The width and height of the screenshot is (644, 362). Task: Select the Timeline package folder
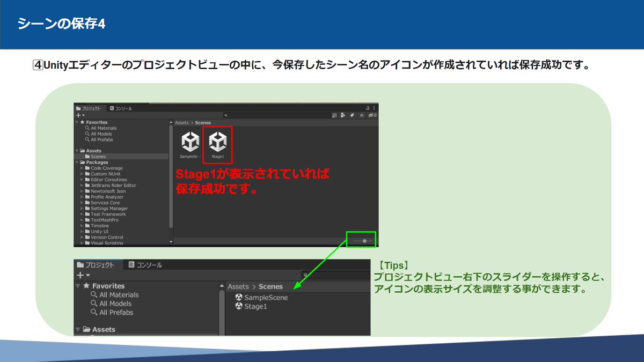97,226
